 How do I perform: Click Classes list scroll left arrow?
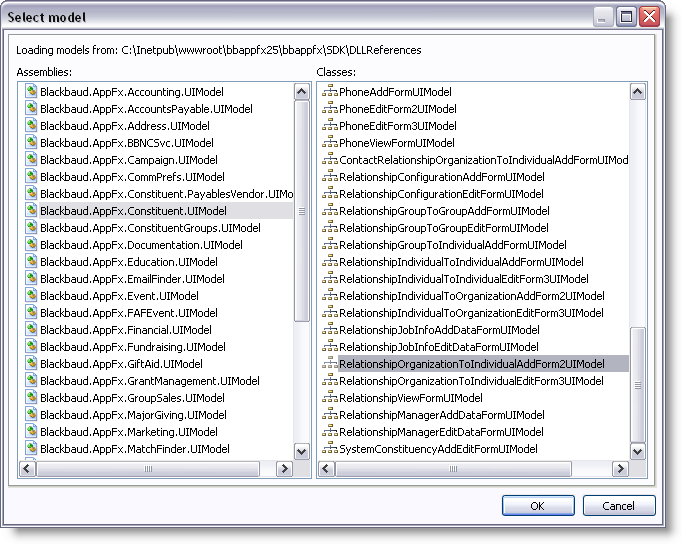[x=327, y=469]
